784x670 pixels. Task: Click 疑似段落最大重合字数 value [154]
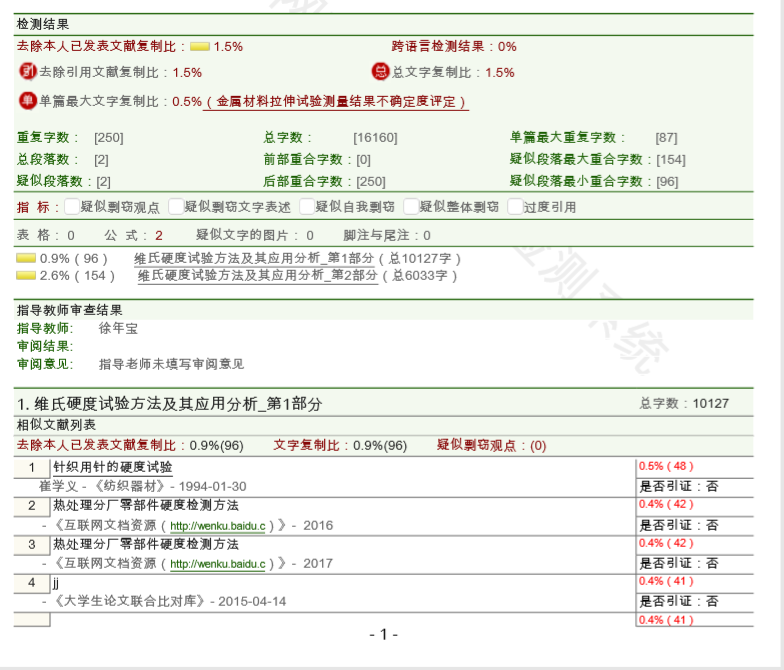[671, 160]
